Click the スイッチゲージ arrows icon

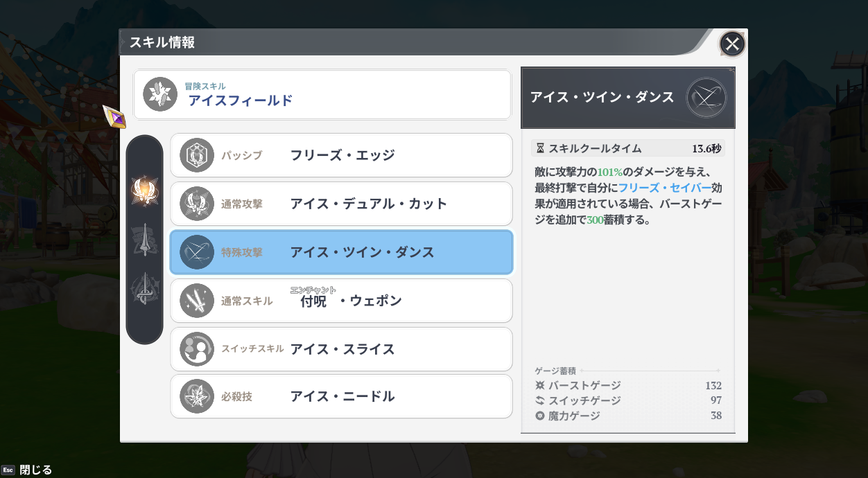click(540, 400)
